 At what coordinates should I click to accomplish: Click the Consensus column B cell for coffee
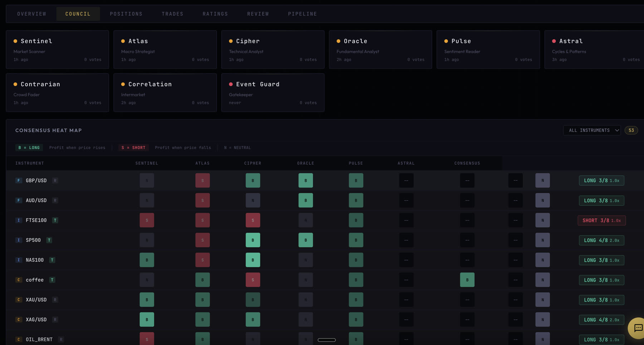point(467,280)
